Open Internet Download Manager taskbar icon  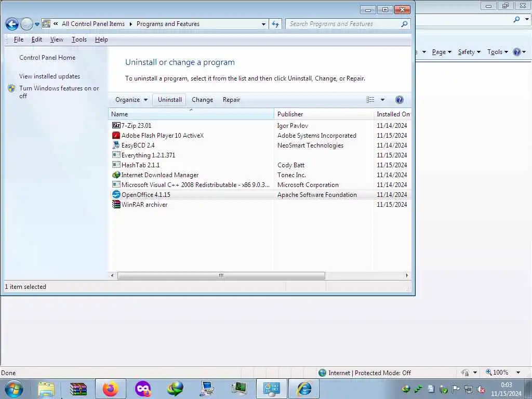coord(175,389)
